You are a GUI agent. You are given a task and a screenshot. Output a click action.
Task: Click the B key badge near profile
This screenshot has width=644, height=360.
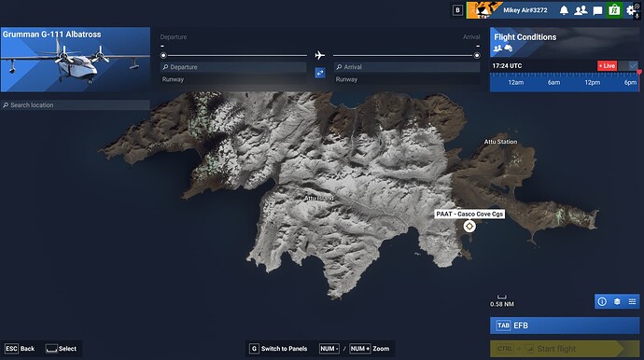point(457,10)
